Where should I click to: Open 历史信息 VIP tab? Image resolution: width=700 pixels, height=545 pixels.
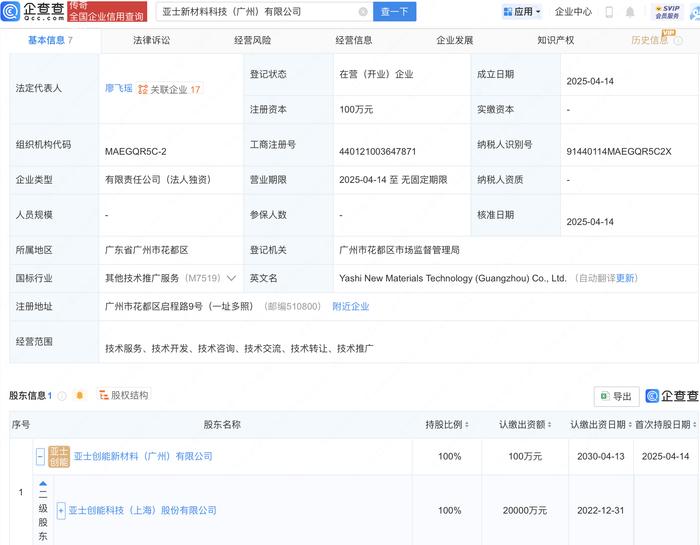(x=650, y=41)
